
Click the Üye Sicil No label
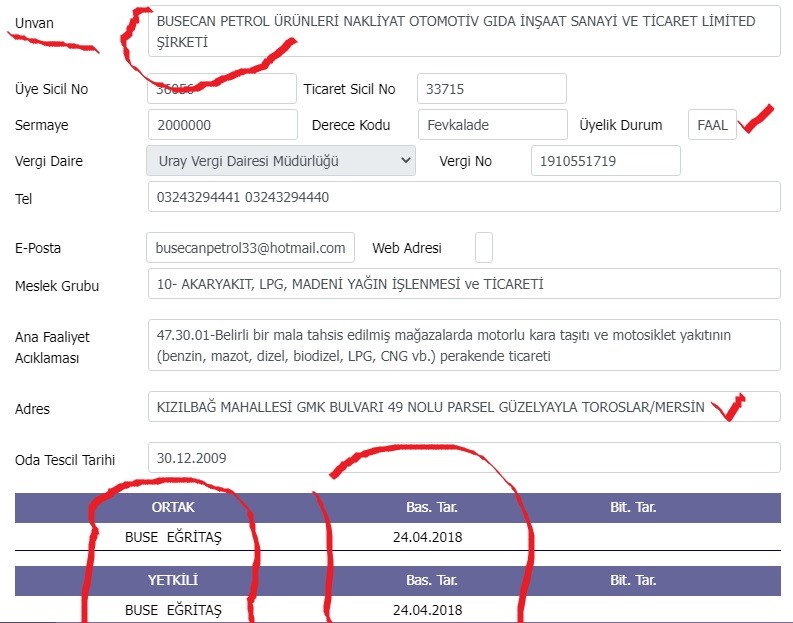tap(51, 89)
